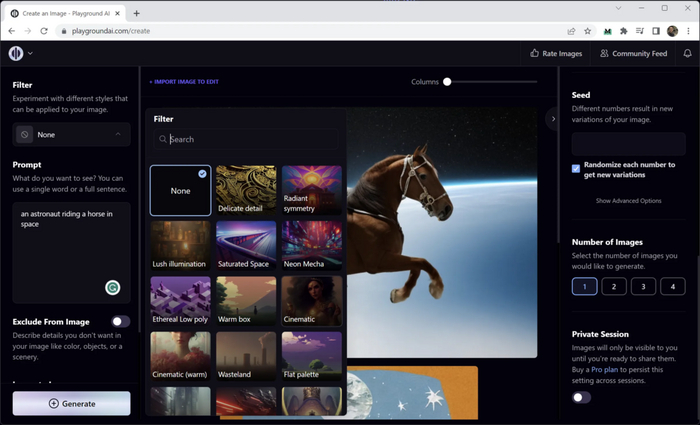Uncheck Randomize each number checkbox

(576, 168)
